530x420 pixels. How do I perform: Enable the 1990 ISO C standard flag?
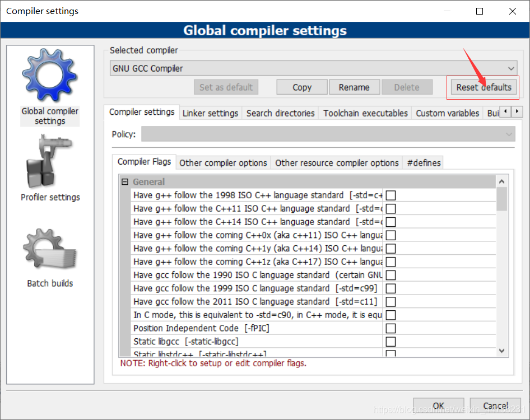[x=390, y=275]
